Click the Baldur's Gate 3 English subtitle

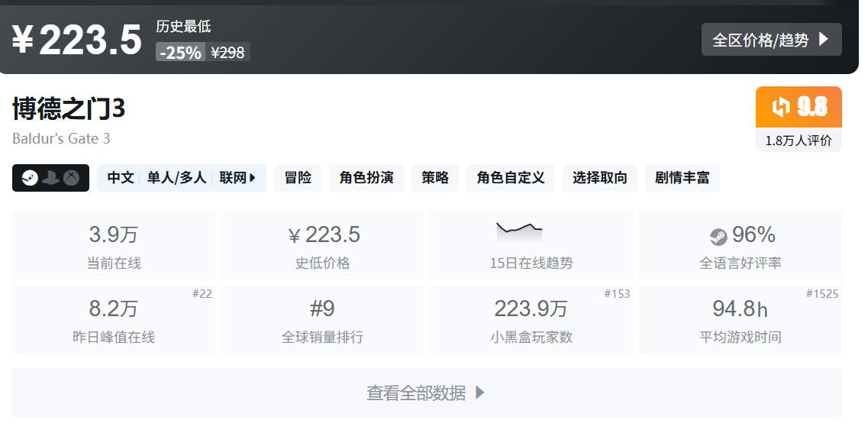61,138
